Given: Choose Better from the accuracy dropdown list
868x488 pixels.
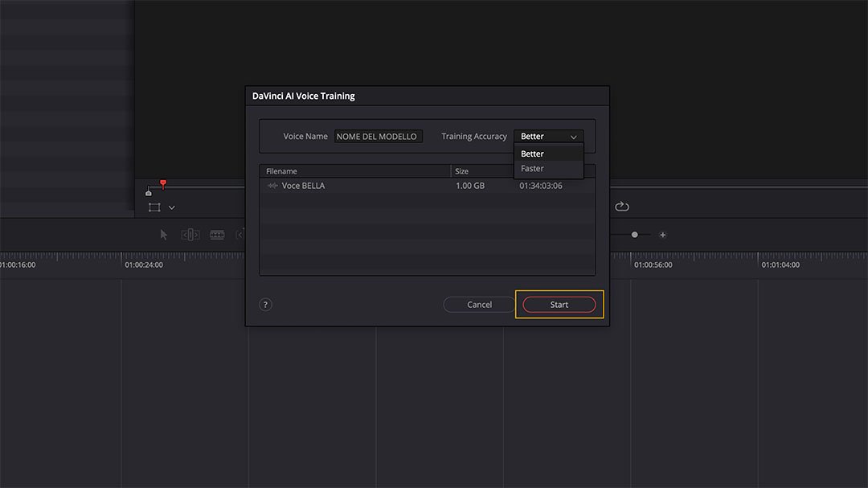Looking at the screenshot, I should point(549,154).
